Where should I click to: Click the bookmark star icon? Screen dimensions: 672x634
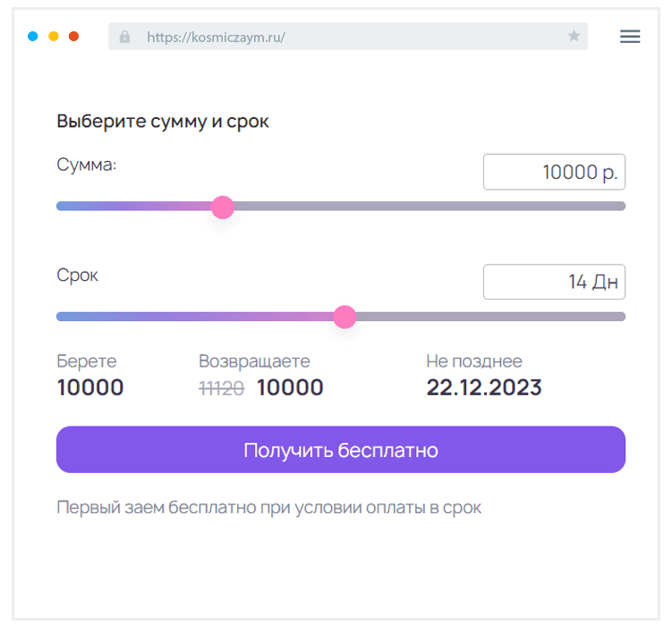click(x=574, y=37)
